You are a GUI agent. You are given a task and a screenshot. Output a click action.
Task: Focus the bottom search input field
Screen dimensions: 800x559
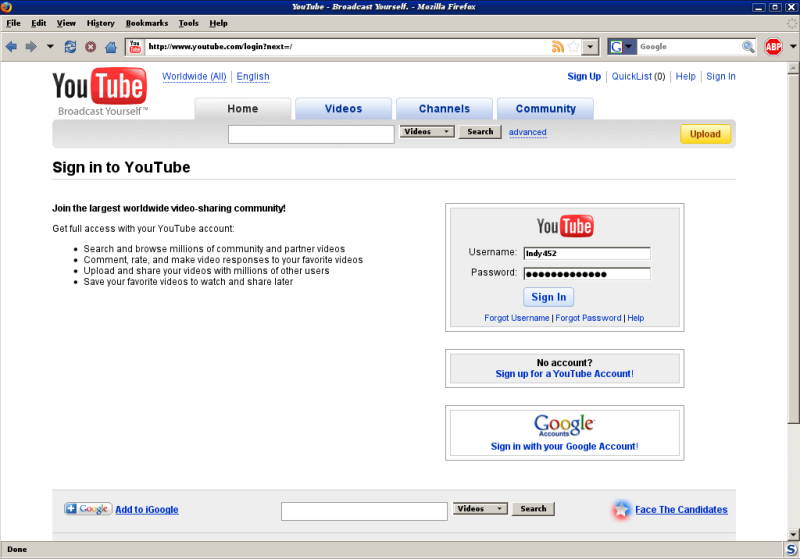364,511
